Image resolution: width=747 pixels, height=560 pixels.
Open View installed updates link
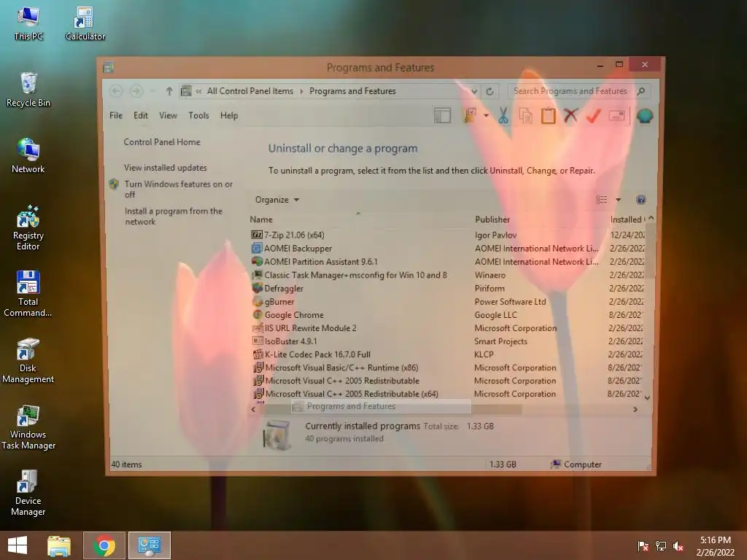[x=166, y=168]
